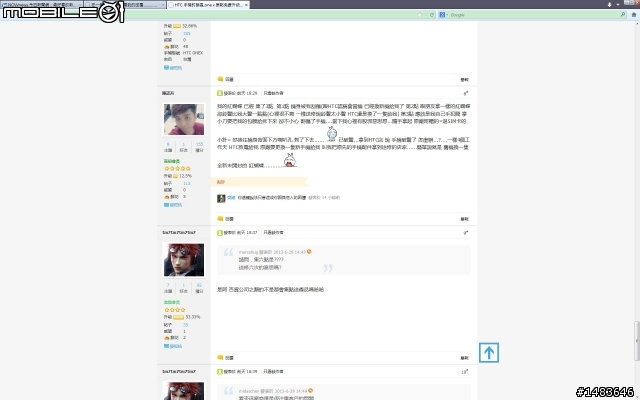The width and height of the screenshot is (640, 400).
Task: Click the view-author-only link on the 18:29 post
Action: pos(273,93)
